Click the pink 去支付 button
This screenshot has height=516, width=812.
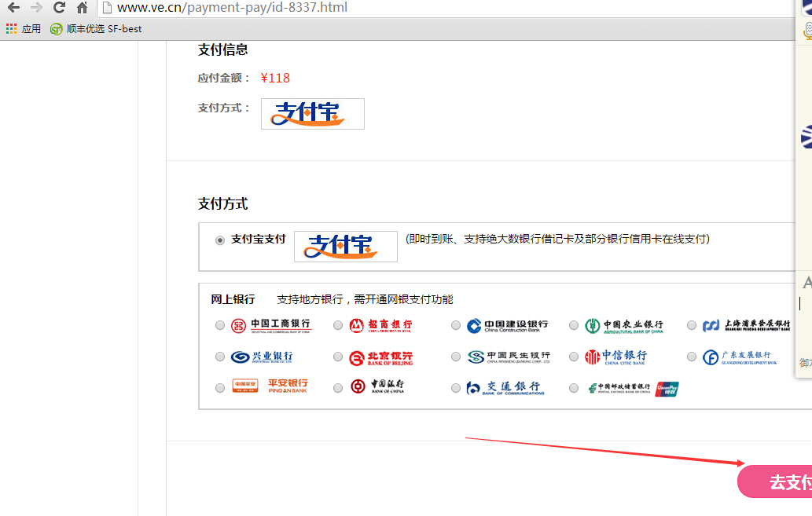coord(775,482)
